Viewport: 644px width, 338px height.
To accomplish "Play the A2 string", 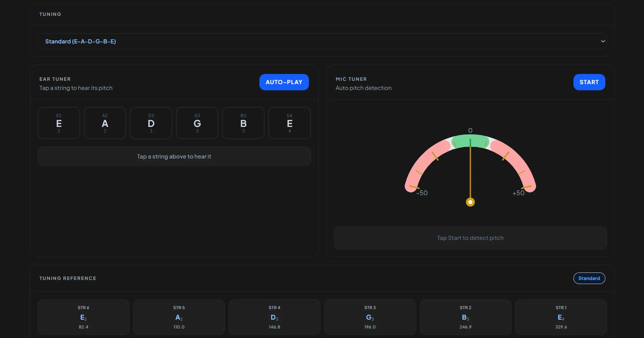I will coord(105,123).
